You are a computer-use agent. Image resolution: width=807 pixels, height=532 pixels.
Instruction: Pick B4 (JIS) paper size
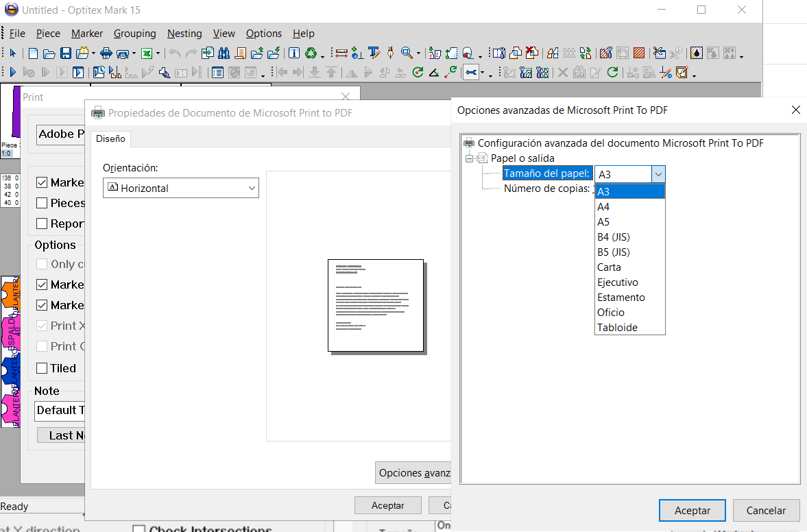(x=630, y=237)
